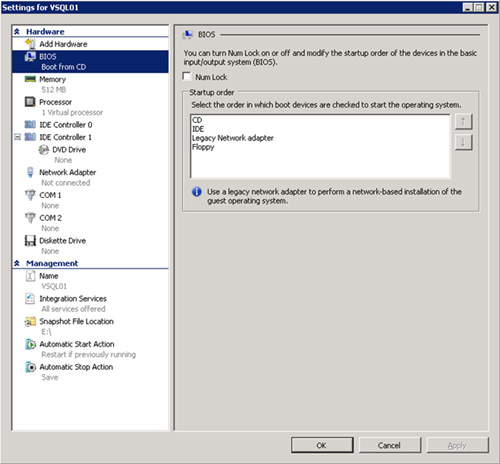The width and height of the screenshot is (500, 464).
Task: Collapse the IDE Controller 1 tree node
Action: coord(18,137)
